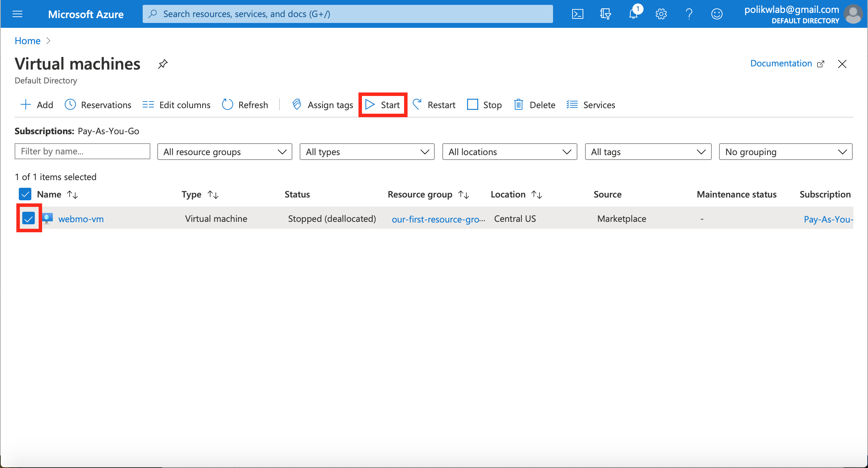The image size is (868, 468).
Task: Open the notifications bell
Action: coord(633,14)
